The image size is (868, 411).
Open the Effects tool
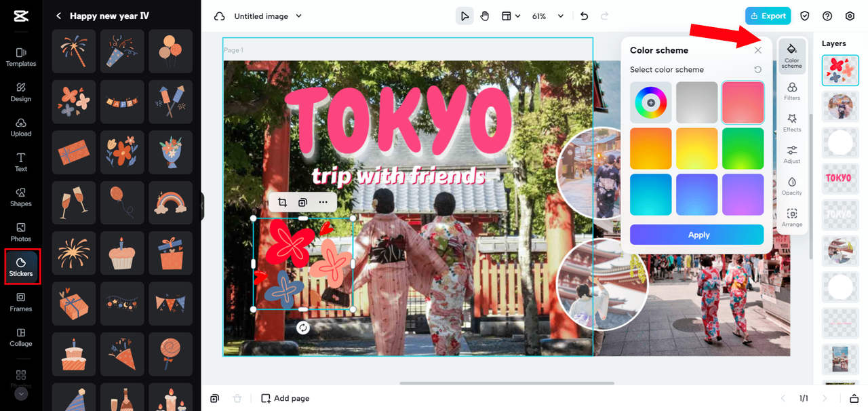point(792,123)
